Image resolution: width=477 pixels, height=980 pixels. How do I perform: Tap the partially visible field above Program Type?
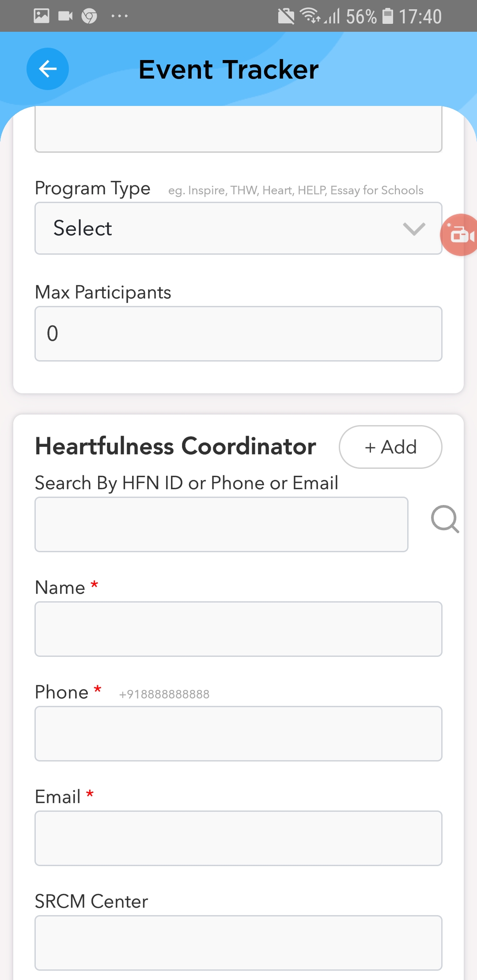(x=238, y=130)
